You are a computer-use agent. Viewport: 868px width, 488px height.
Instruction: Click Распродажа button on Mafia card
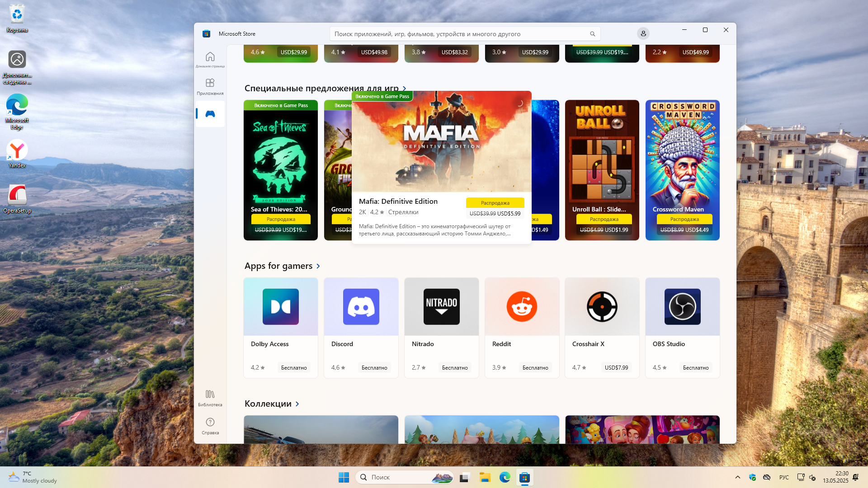pos(495,203)
